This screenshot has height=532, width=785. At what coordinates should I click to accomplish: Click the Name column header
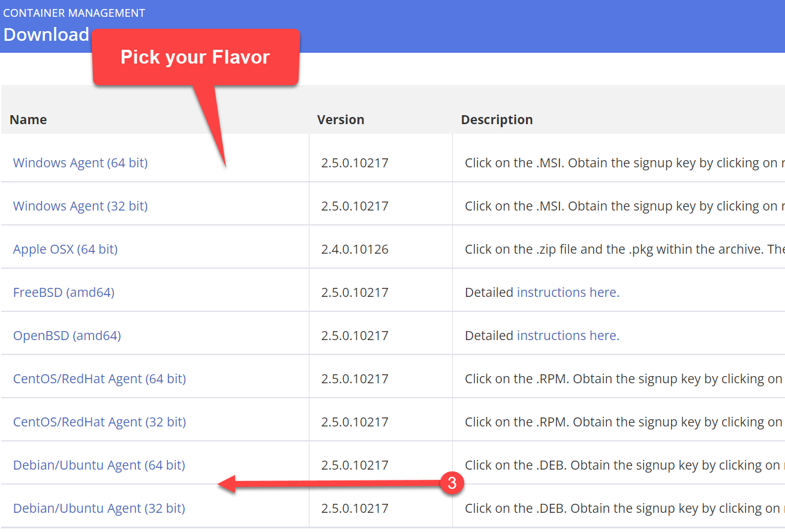(28, 119)
